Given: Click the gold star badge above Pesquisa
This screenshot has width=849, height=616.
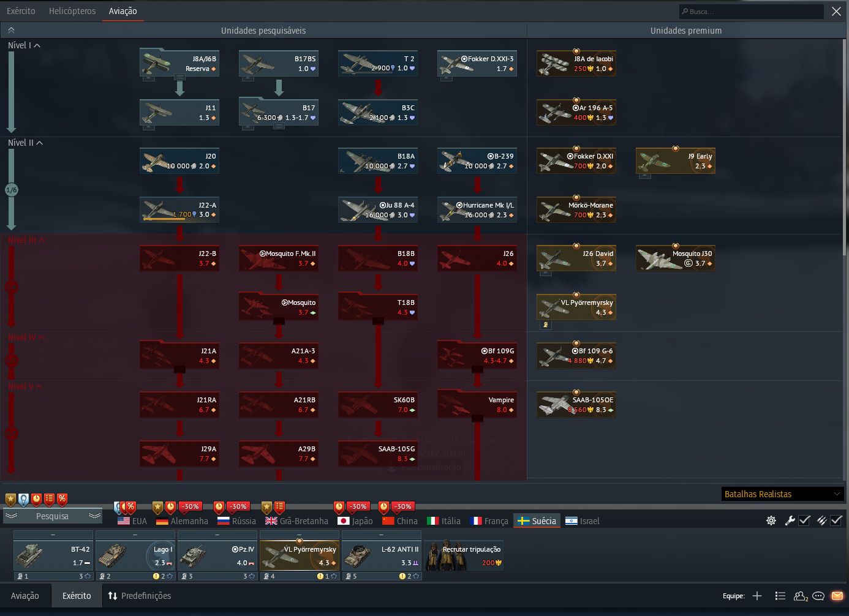Looking at the screenshot, I should pyautogui.click(x=10, y=499).
